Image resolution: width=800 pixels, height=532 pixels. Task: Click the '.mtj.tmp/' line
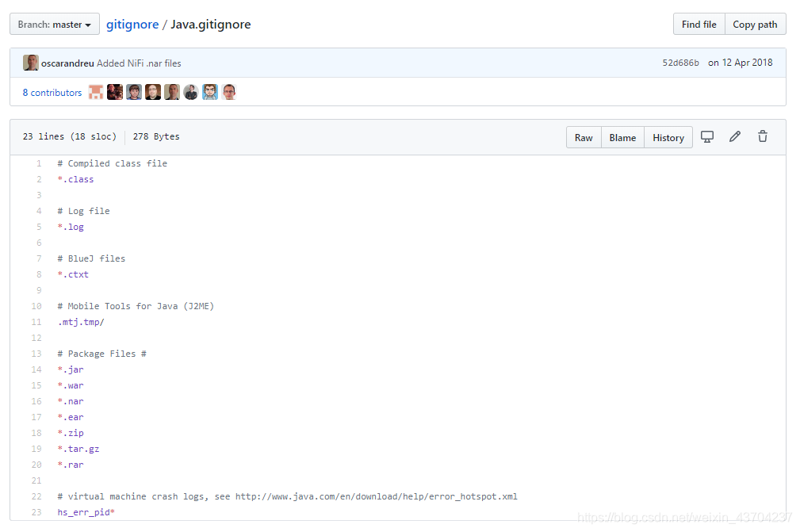[x=81, y=322]
